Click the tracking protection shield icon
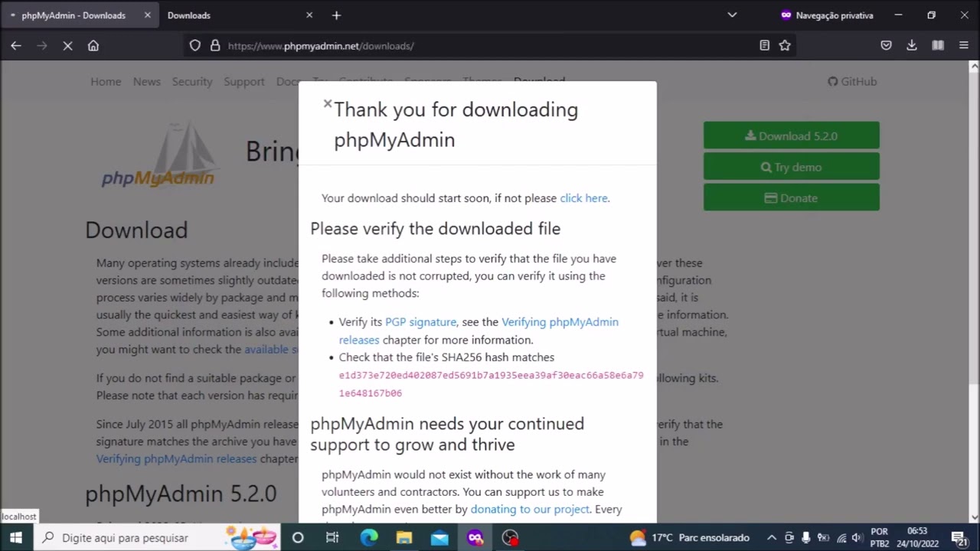The image size is (980, 551). click(x=195, y=46)
